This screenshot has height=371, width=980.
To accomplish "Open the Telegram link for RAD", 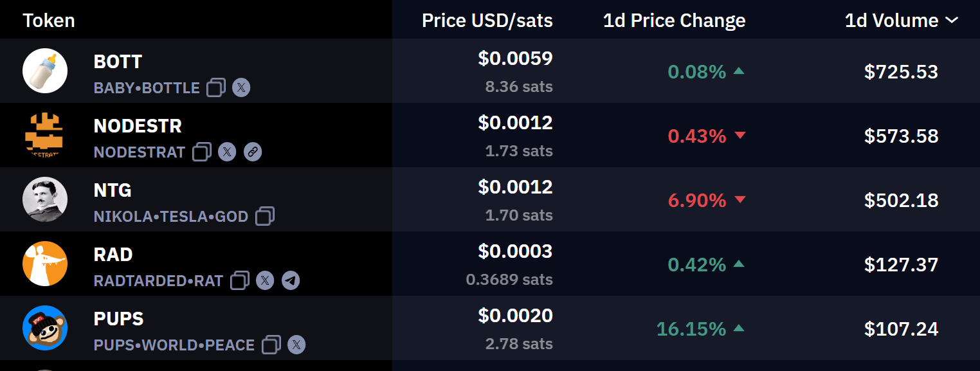I will tap(291, 280).
